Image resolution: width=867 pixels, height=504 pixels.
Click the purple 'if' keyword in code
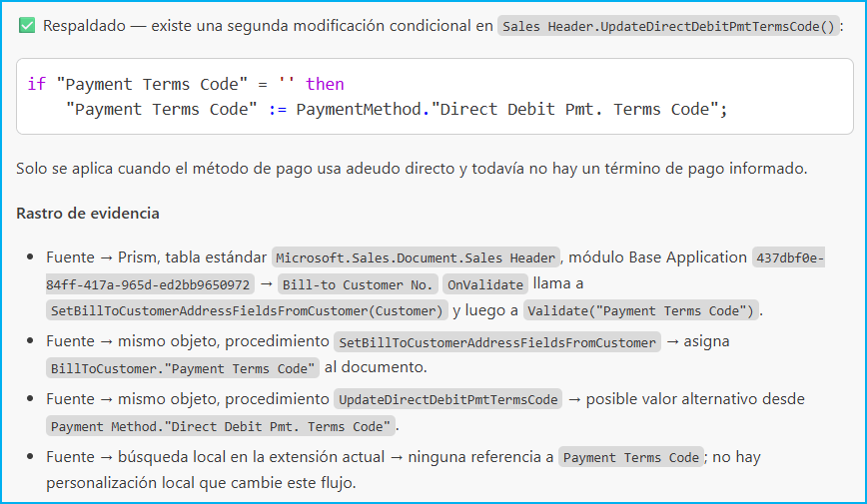(37, 84)
